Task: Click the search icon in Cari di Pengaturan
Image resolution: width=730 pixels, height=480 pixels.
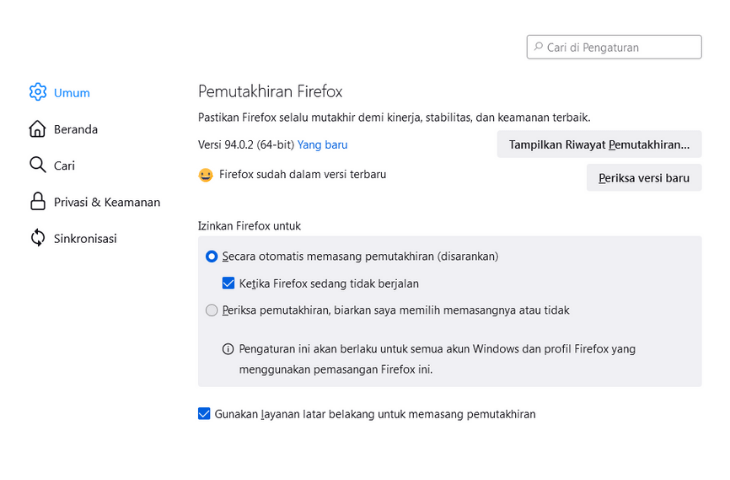Action: click(539, 47)
